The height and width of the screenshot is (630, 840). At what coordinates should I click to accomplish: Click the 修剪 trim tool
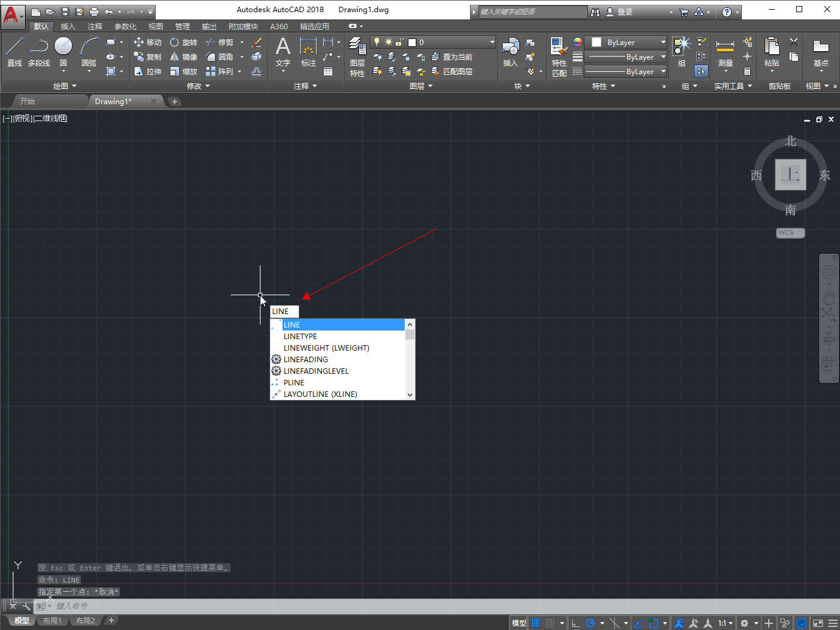pos(219,42)
